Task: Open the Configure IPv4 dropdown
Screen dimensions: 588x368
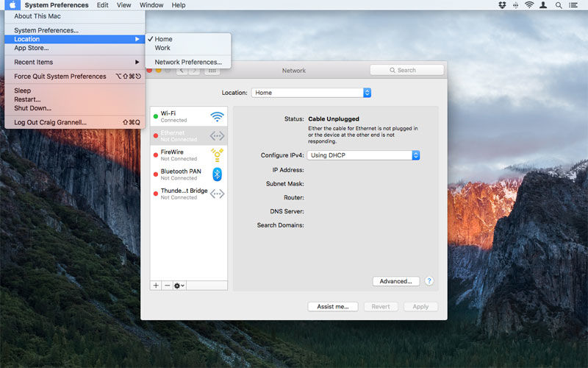Action: coord(363,155)
